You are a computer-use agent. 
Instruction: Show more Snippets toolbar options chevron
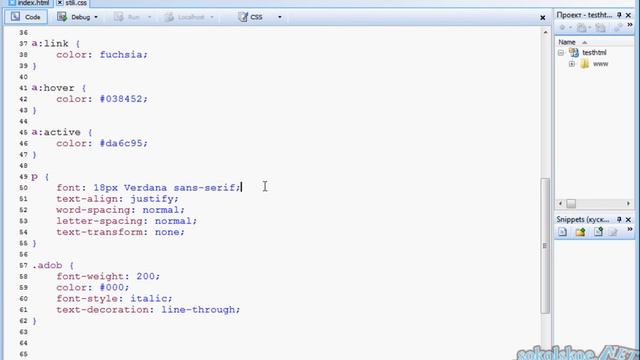[630, 230]
